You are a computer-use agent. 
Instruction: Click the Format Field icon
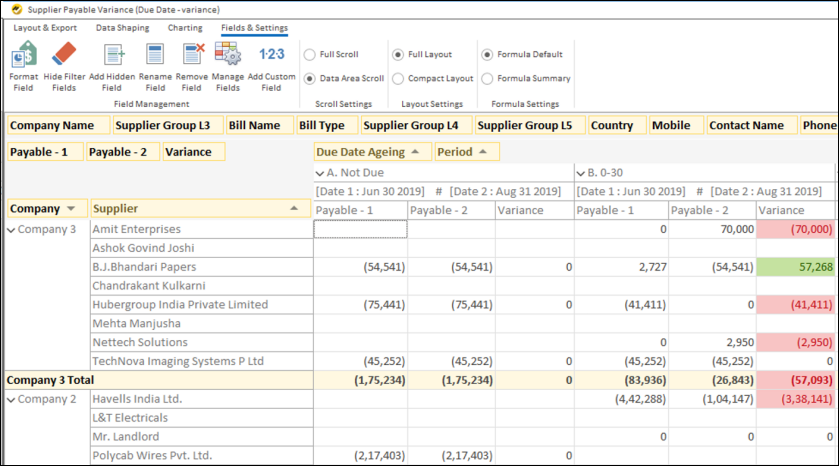23,54
